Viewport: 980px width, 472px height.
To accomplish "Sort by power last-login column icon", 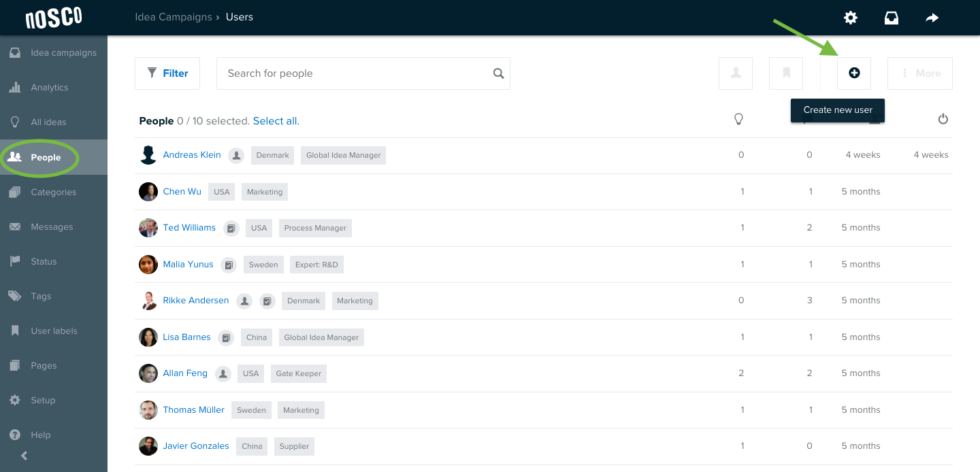I will click(943, 119).
